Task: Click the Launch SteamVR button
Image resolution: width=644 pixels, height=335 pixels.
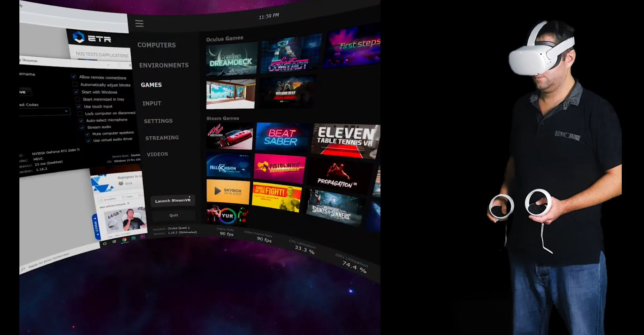Action: [x=173, y=200]
